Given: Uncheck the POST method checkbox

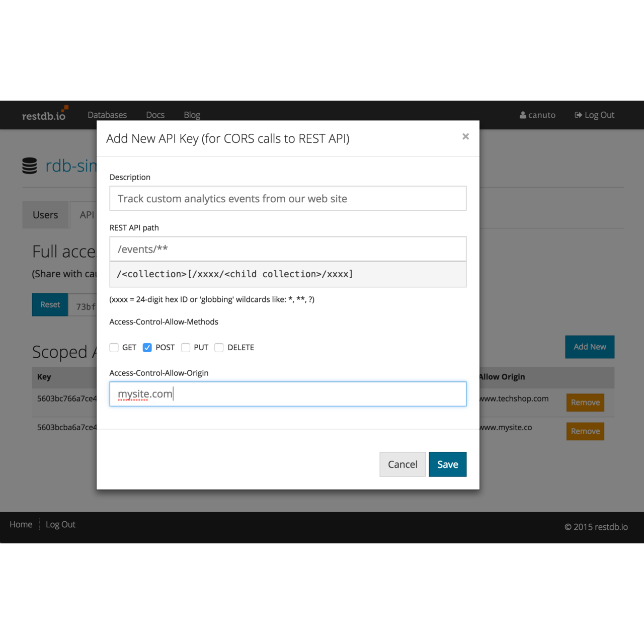Looking at the screenshot, I should point(147,347).
